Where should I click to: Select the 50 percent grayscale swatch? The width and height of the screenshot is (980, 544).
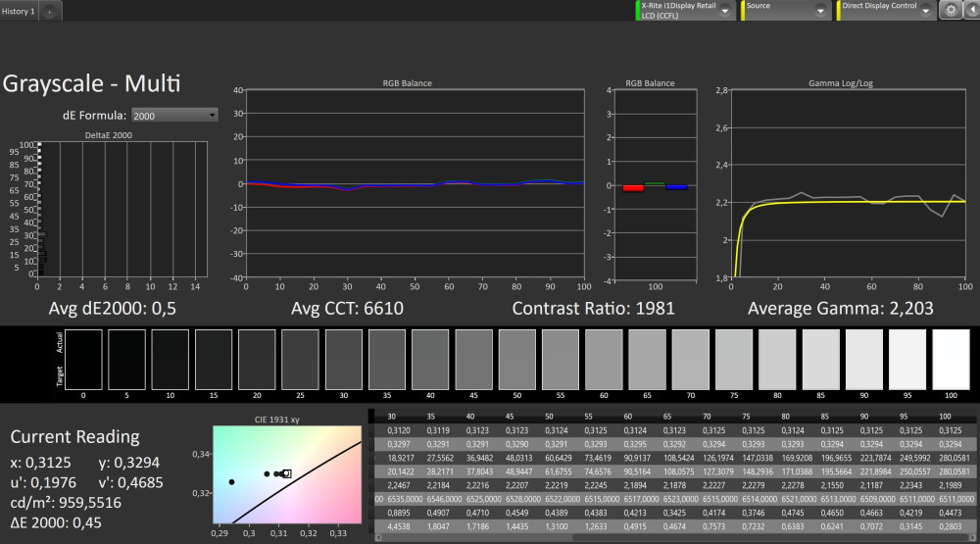(516, 360)
